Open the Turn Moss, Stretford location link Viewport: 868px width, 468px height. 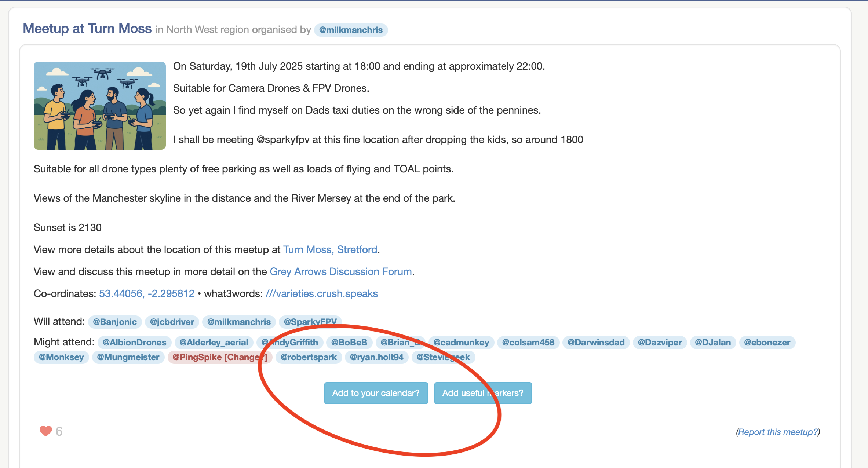330,249
